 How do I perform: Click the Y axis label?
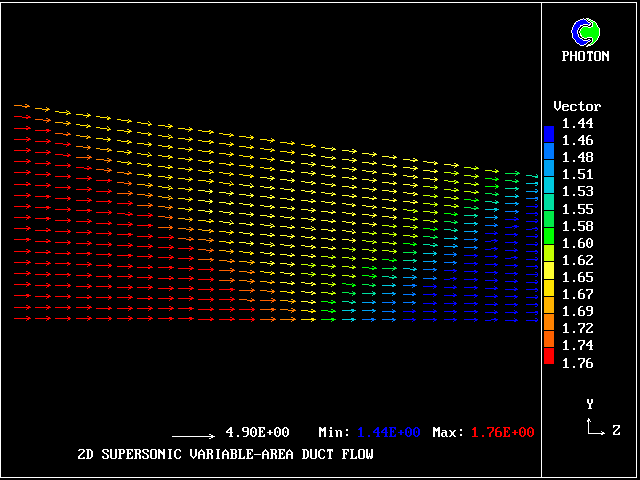[590, 404]
